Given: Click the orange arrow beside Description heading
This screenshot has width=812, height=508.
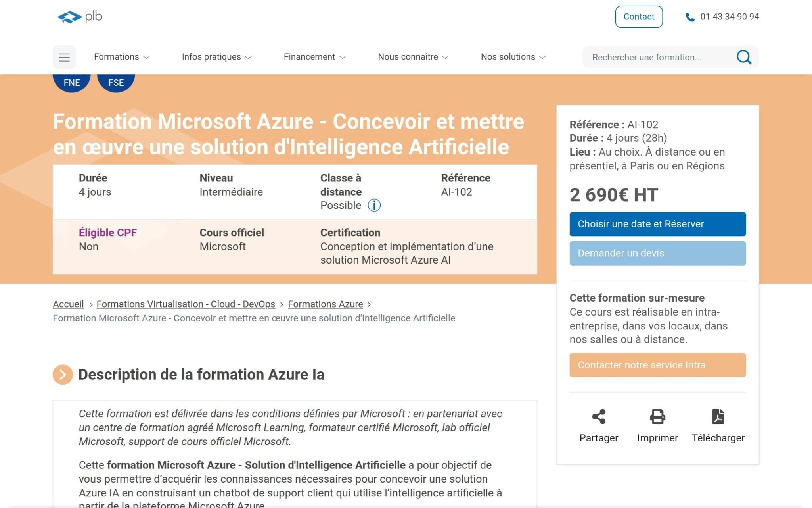Looking at the screenshot, I should pos(63,375).
